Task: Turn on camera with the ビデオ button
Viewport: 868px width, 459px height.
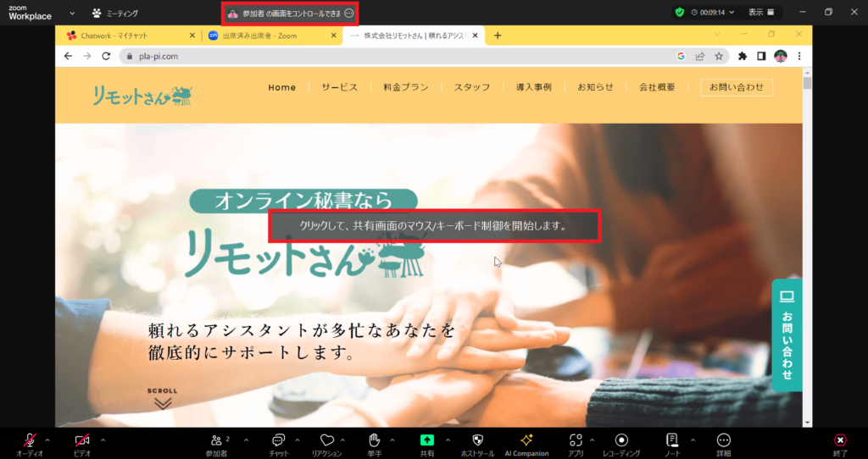Action: click(x=82, y=440)
